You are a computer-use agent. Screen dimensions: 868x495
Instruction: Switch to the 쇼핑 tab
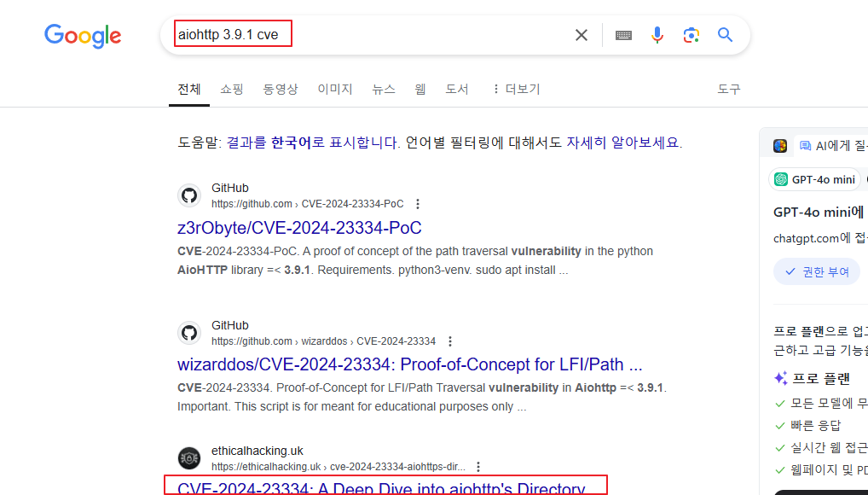pyautogui.click(x=231, y=89)
